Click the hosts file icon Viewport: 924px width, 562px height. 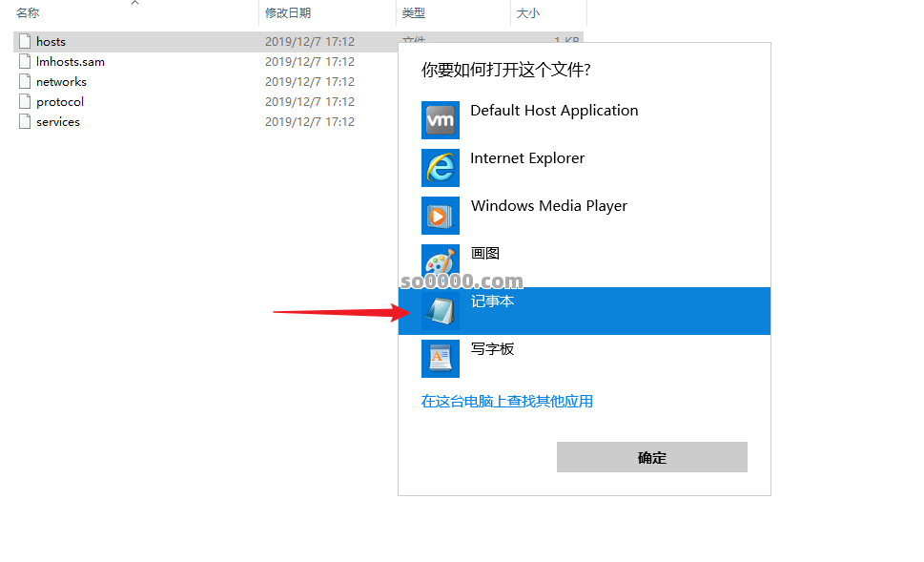pyautogui.click(x=25, y=41)
